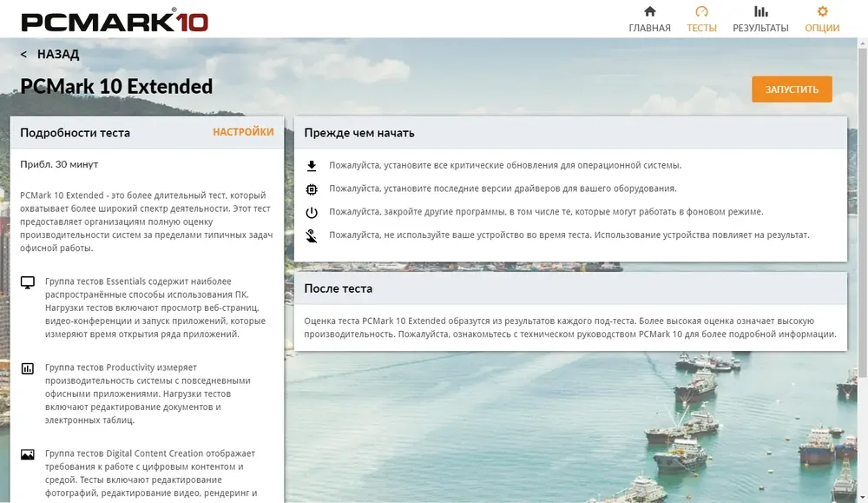Click the Productivity test group description
The height and width of the screenshot is (503, 868).
point(148,394)
